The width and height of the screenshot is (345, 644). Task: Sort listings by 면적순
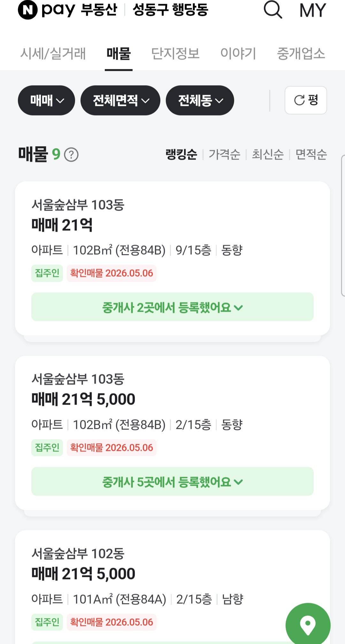click(311, 154)
